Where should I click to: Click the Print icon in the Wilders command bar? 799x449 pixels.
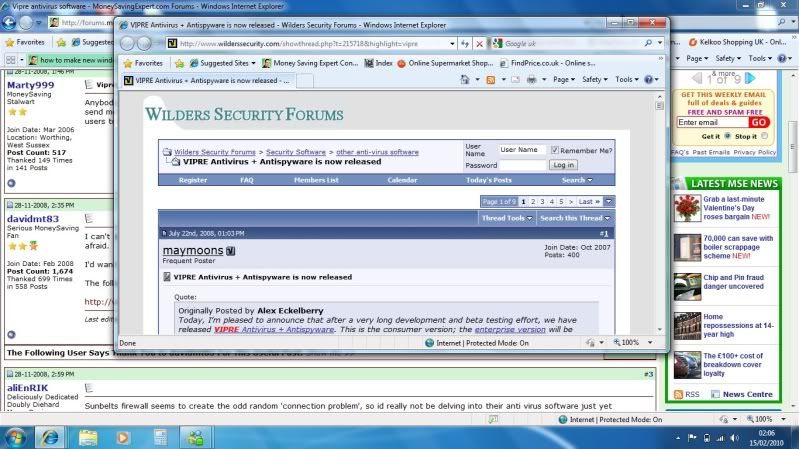[531, 80]
